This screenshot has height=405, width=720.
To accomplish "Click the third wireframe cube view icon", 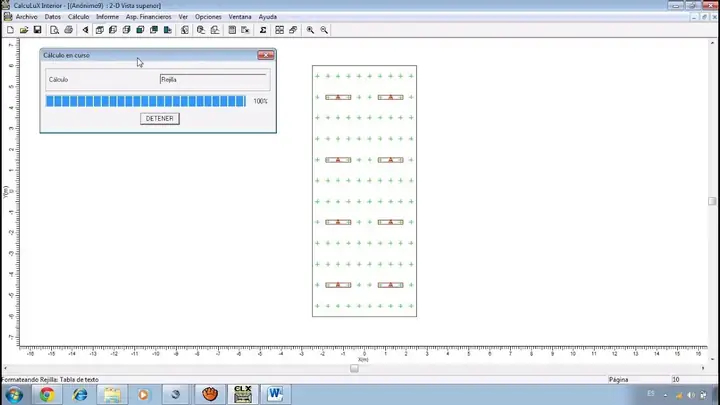I will (126, 30).
